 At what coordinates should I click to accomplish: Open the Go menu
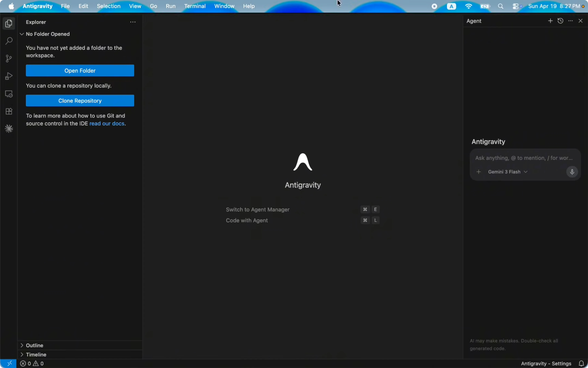point(153,6)
